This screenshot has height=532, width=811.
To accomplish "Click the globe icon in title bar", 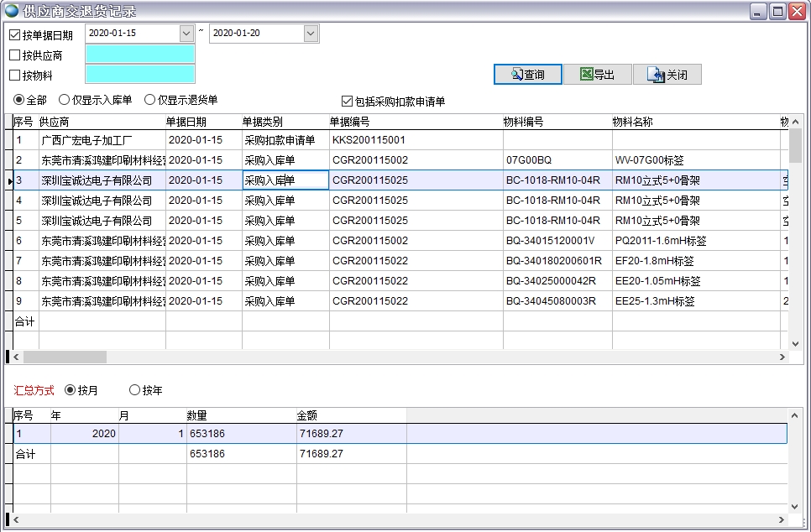I will pyautogui.click(x=11, y=11).
